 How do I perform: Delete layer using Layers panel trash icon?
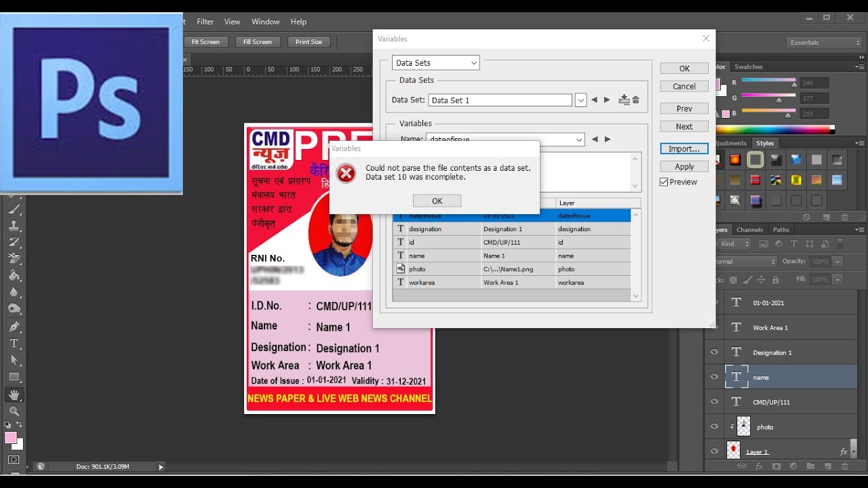click(x=844, y=466)
